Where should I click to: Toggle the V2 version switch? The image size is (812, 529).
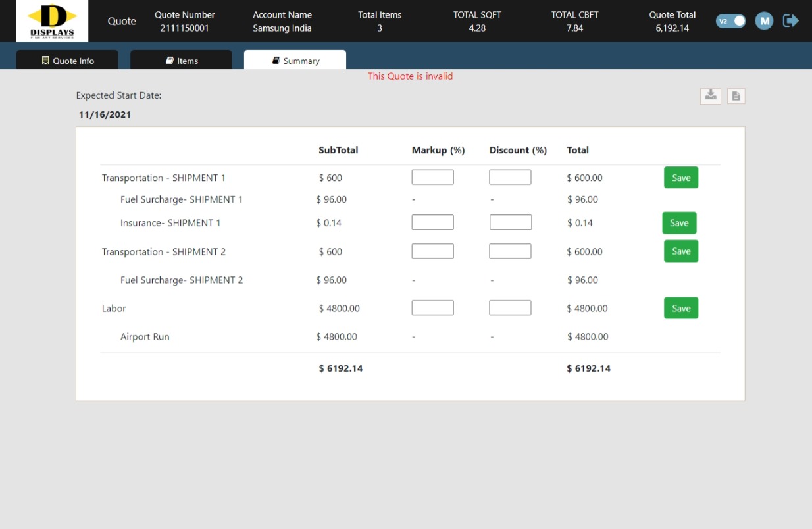click(731, 21)
